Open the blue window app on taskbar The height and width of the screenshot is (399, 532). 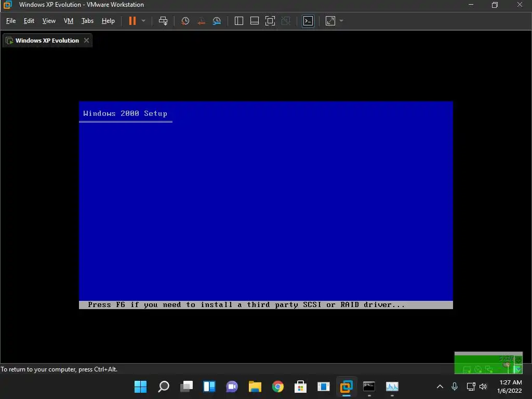pyautogui.click(x=323, y=387)
